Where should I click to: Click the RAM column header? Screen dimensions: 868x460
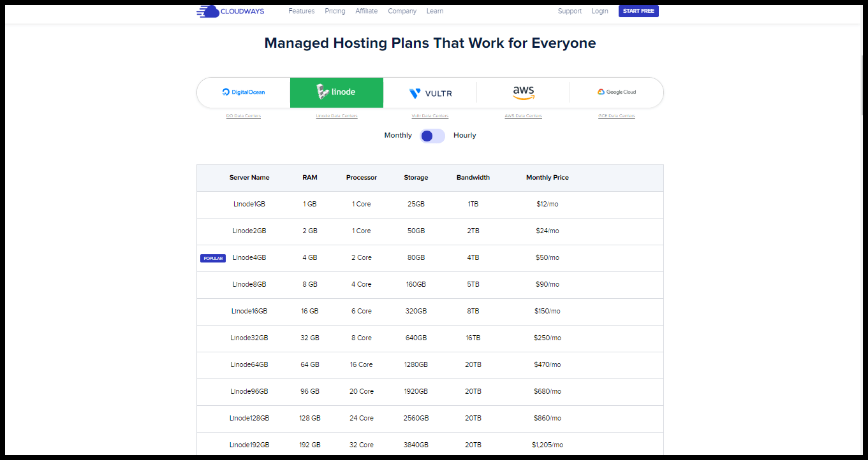point(310,178)
